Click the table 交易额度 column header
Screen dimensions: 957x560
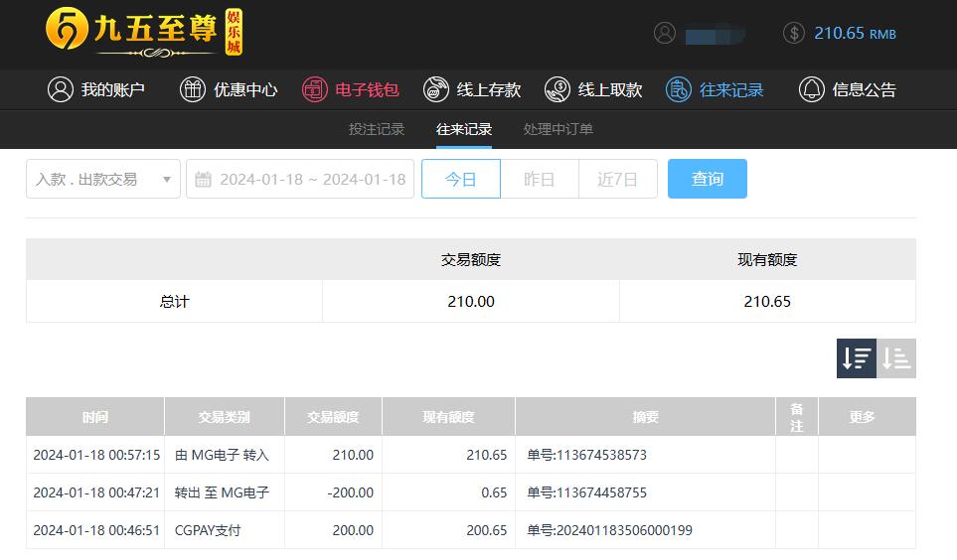click(333, 417)
